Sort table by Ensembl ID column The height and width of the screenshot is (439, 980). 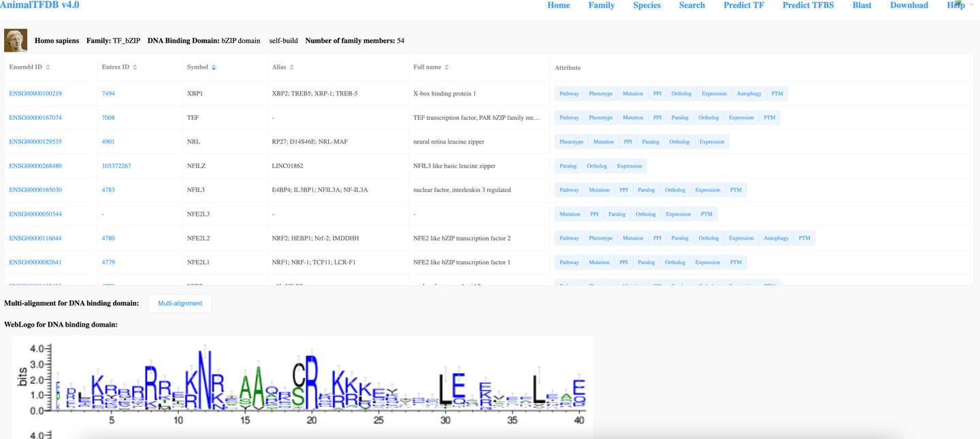pyautogui.click(x=48, y=67)
